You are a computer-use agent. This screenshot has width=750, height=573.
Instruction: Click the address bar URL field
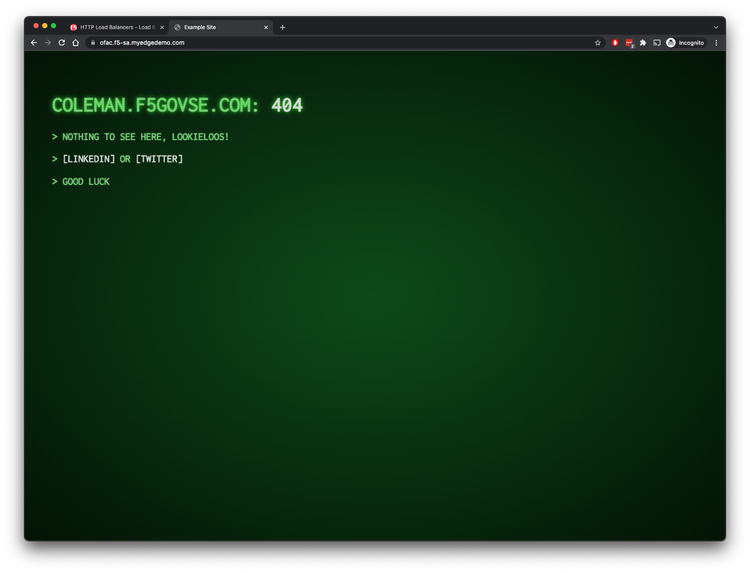(x=344, y=43)
